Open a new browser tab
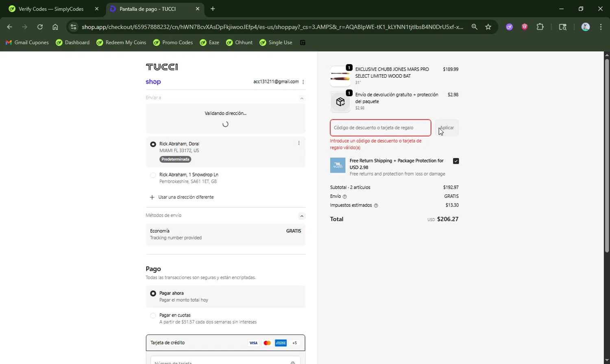This screenshot has height=364, width=610. [x=213, y=9]
